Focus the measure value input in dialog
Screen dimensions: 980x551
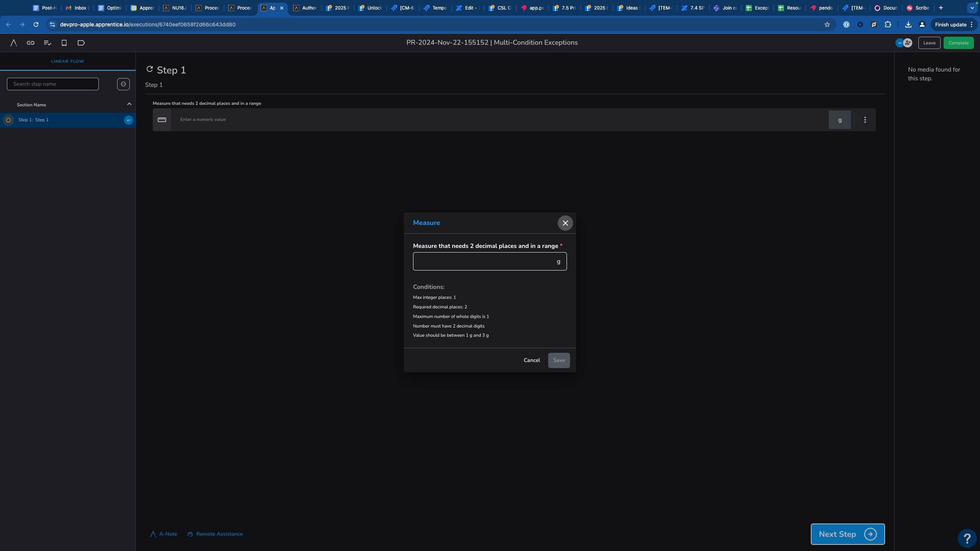(x=490, y=261)
